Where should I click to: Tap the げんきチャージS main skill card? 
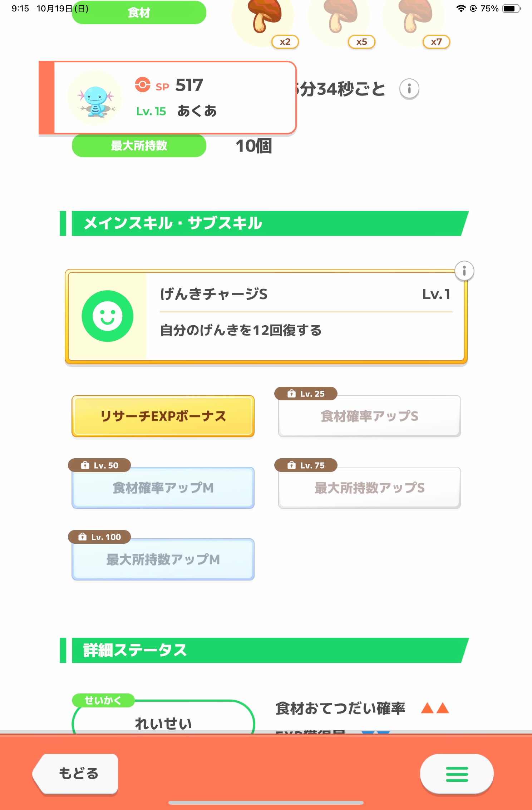[x=266, y=316]
